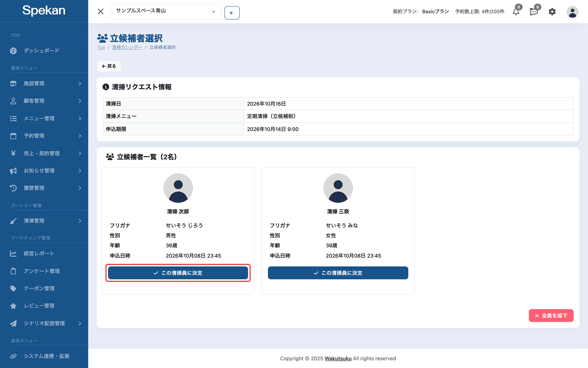
Task: Expand 予約管理 chevron
Action: pos(80,136)
